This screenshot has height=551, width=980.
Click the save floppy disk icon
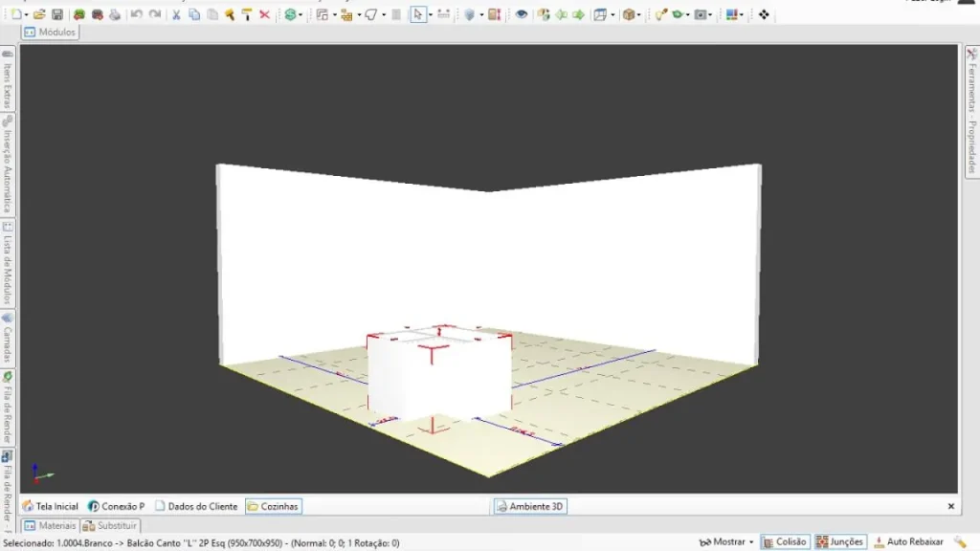pyautogui.click(x=56, y=14)
